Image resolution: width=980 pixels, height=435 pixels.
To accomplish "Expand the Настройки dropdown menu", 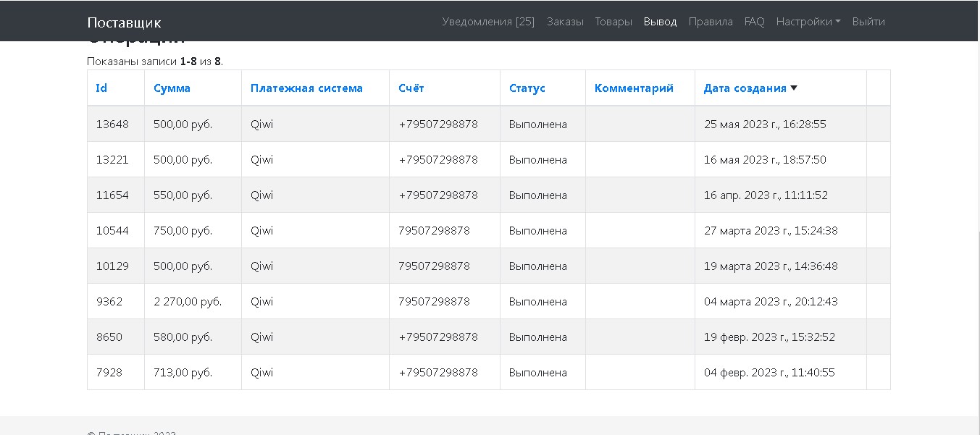I will 808,22.
